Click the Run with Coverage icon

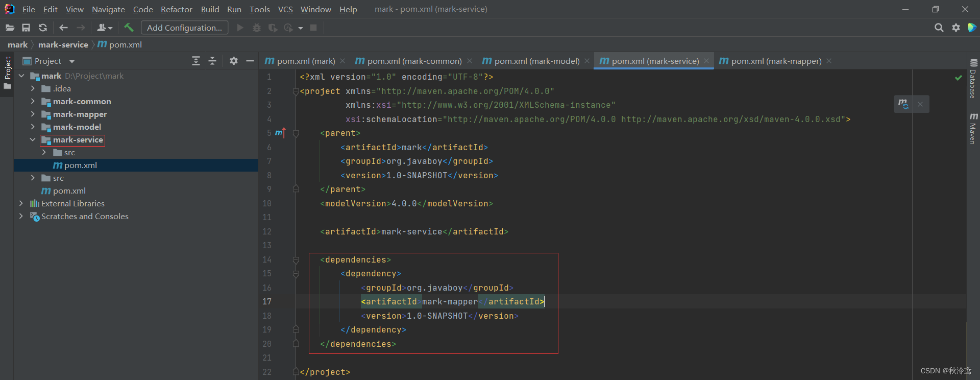pyautogui.click(x=273, y=28)
